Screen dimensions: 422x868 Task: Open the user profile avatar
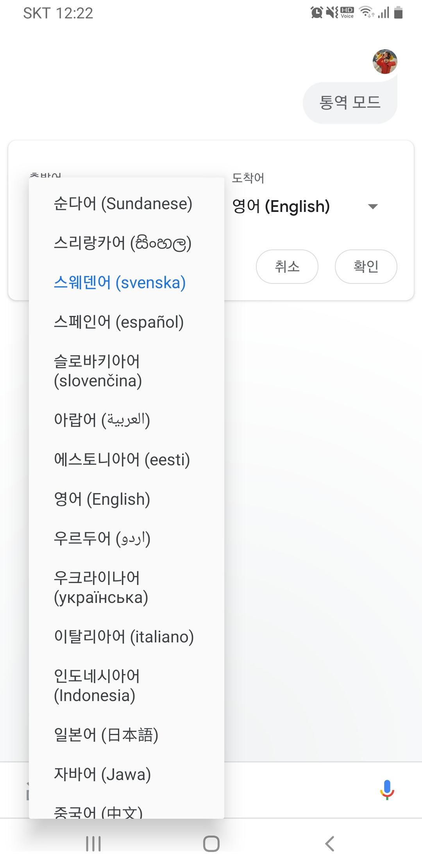tap(385, 62)
